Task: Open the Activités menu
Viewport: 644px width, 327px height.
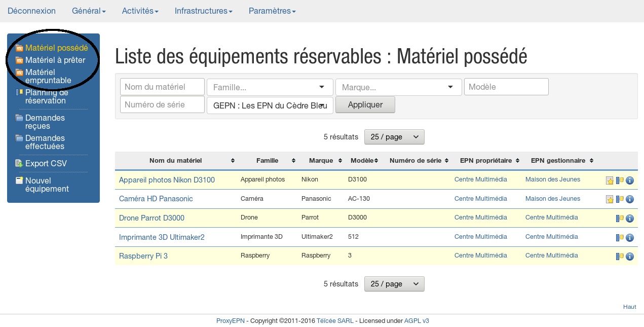Action: tap(140, 11)
